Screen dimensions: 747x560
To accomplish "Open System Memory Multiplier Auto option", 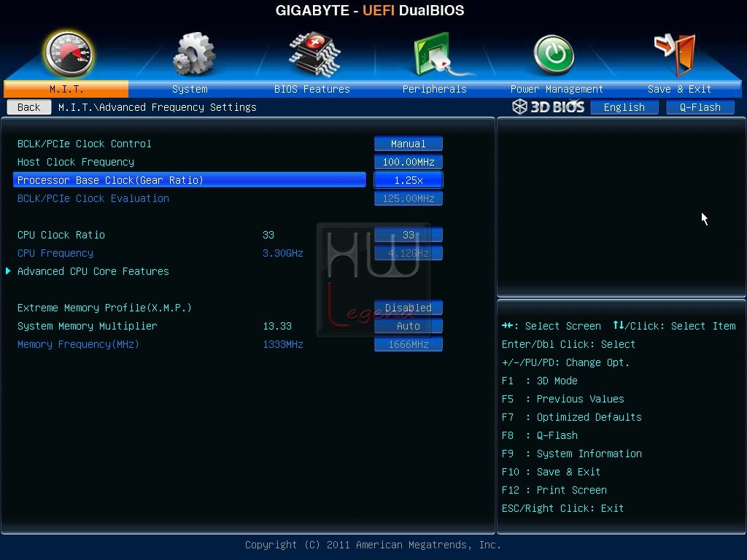I will tap(409, 326).
